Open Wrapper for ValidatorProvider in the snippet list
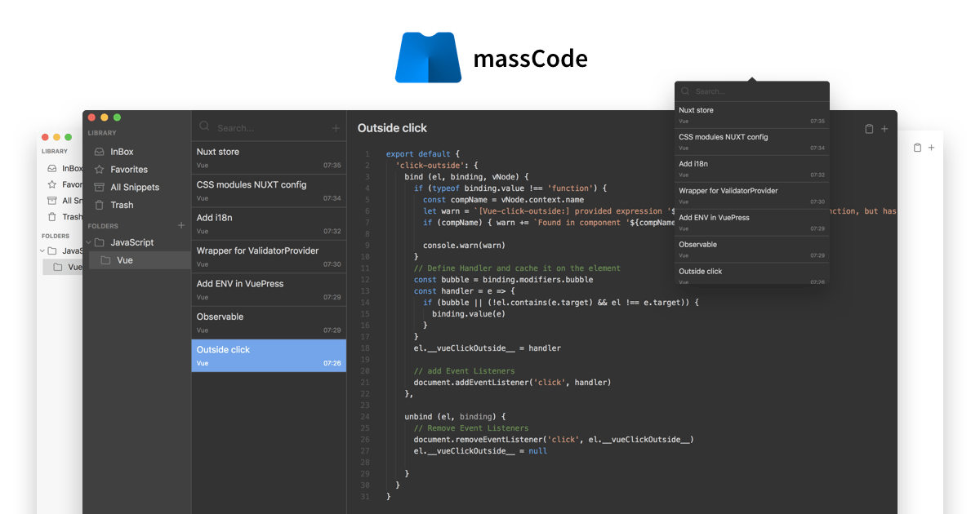 point(269,257)
